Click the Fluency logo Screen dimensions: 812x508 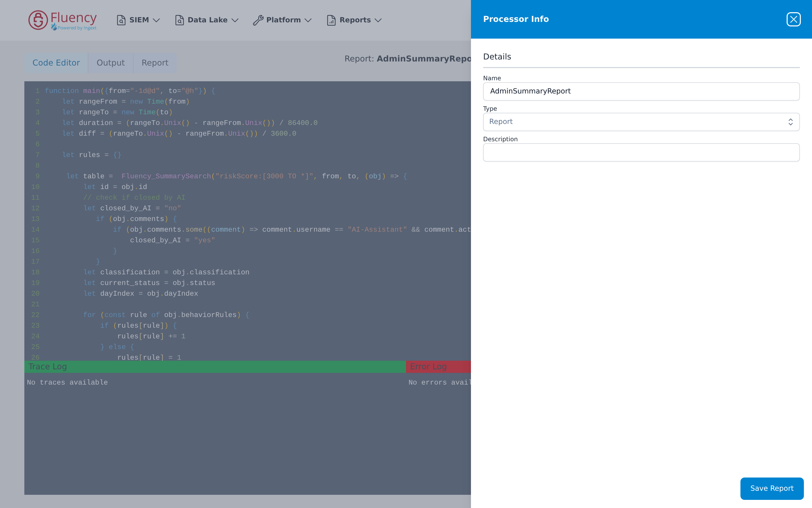pyautogui.click(x=63, y=20)
